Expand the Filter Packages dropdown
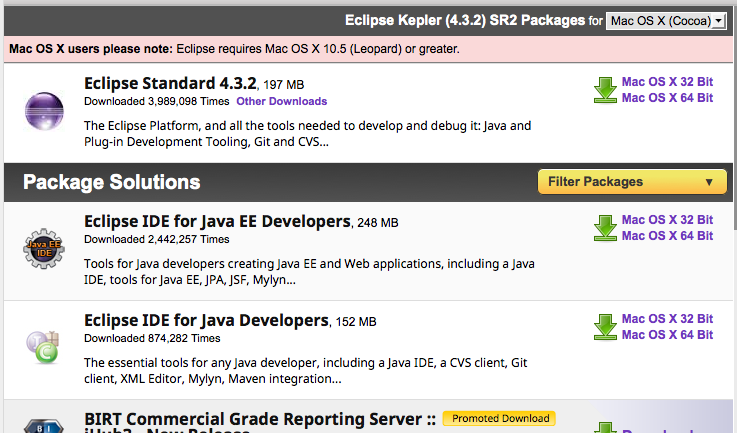This screenshot has width=737, height=433. 632,181
